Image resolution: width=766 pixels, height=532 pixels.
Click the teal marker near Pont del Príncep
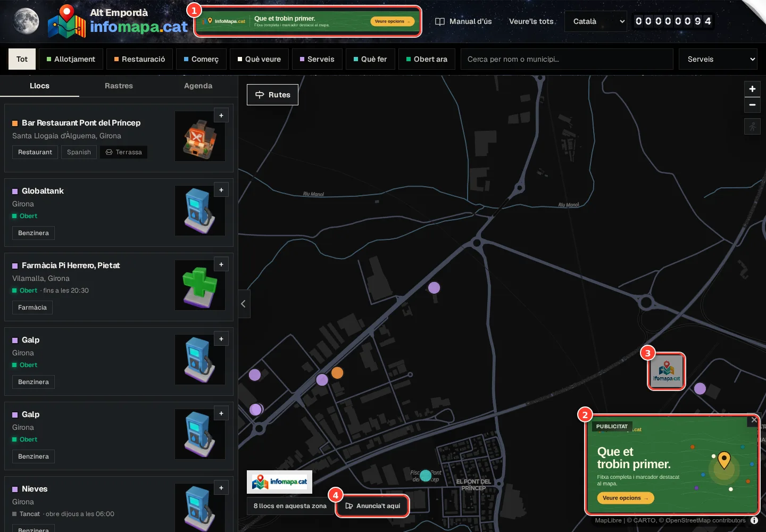pos(426,475)
